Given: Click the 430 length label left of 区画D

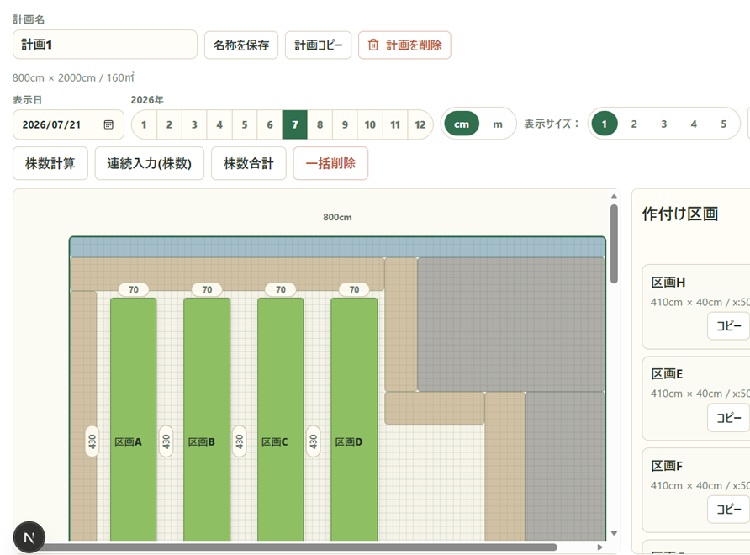Looking at the screenshot, I should pos(313,441).
